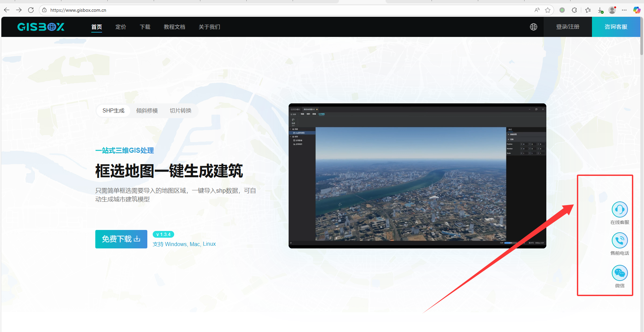The height and width of the screenshot is (332, 644).
Task: Select the SHP生成 tab
Action: (113, 111)
